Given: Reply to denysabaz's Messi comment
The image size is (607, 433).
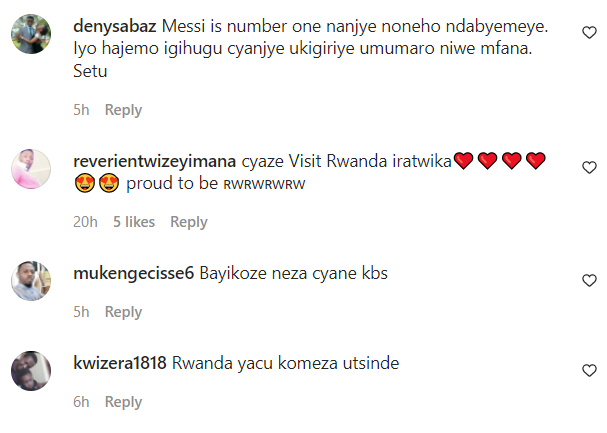Looking at the screenshot, I should click(123, 110).
